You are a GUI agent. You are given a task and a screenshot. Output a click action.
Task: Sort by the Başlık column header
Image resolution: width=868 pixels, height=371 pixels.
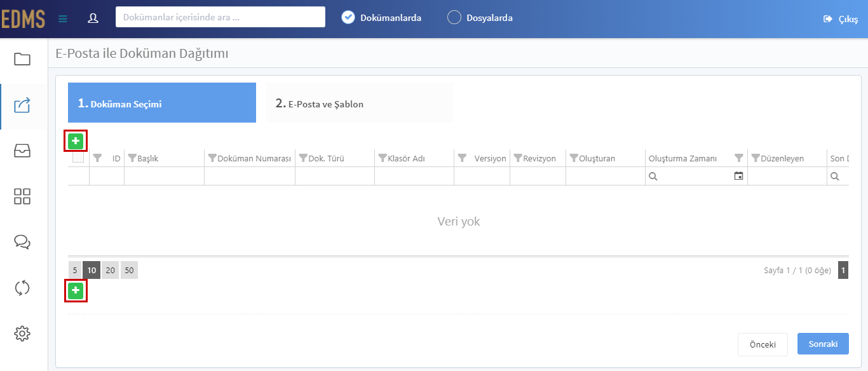click(x=148, y=158)
